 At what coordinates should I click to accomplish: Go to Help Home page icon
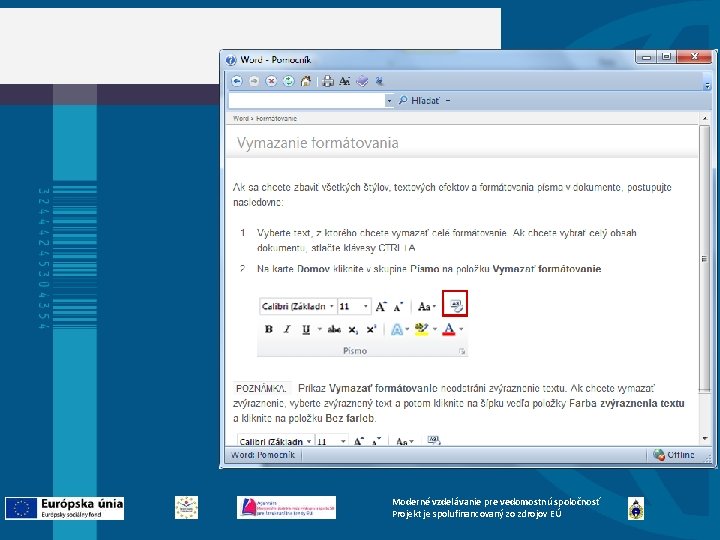[x=305, y=81]
